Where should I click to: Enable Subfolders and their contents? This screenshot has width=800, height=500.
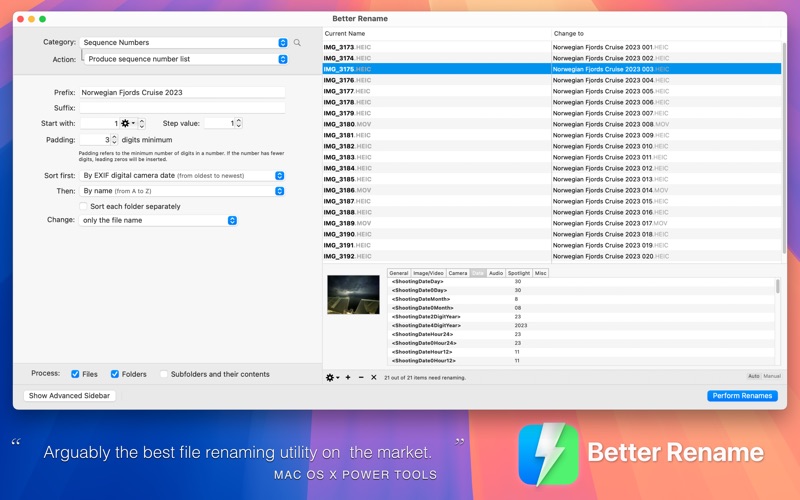pos(164,374)
